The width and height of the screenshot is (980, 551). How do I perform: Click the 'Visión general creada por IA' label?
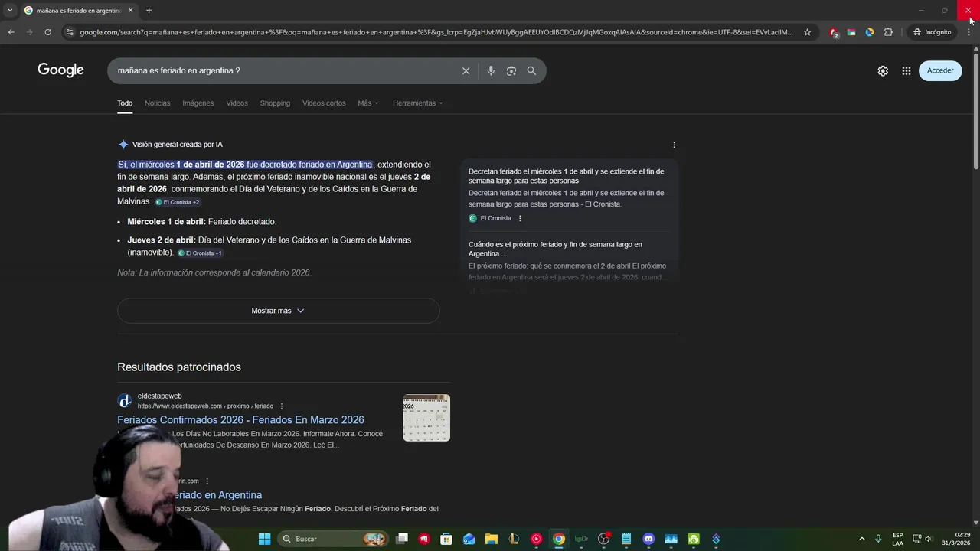[x=177, y=145]
